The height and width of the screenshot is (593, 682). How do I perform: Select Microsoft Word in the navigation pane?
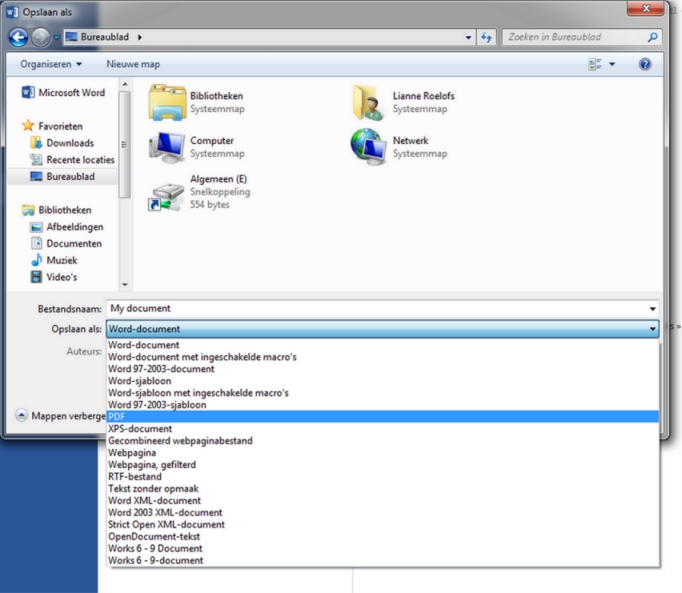pyautogui.click(x=64, y=92)
